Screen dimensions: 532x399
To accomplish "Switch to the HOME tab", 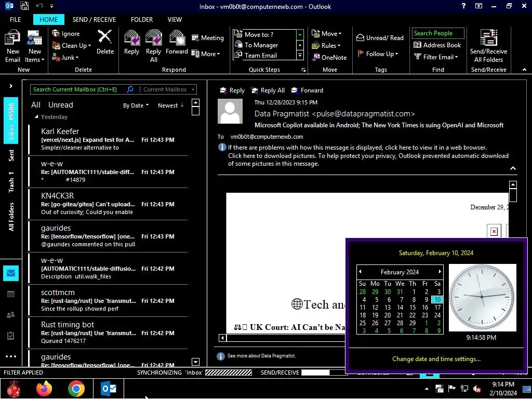I will (48, 20).
